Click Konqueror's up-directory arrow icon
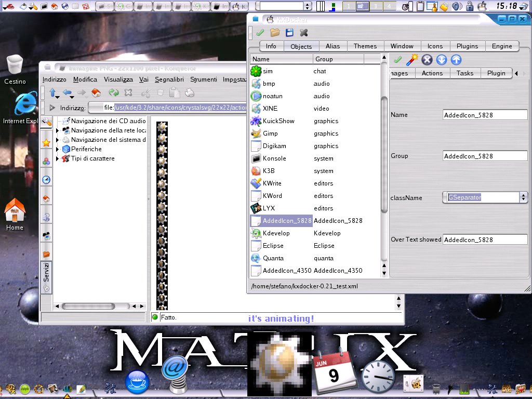 pos(53,92)
